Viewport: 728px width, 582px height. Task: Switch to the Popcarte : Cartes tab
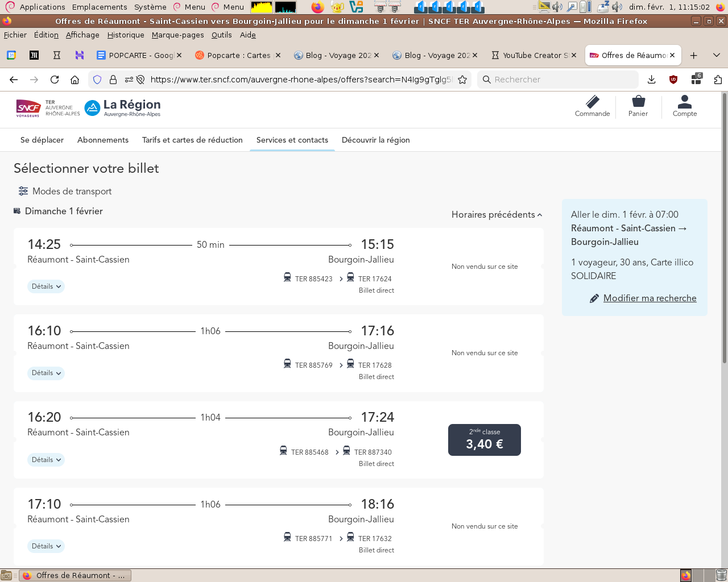pos(238,55)
